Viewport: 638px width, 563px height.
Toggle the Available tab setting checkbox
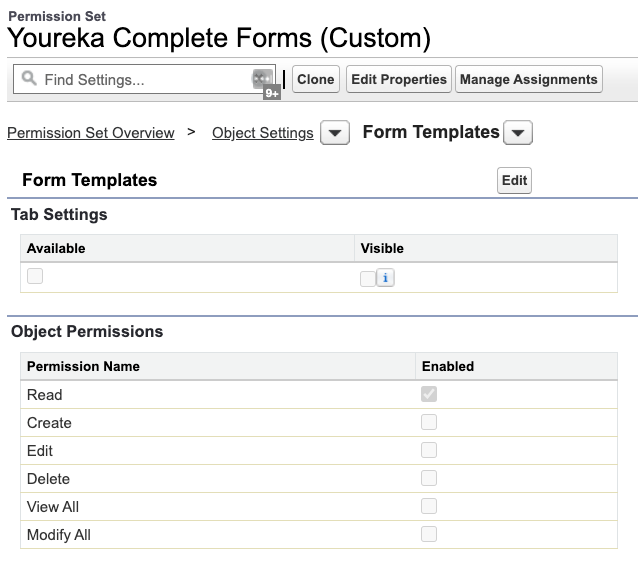35,276
